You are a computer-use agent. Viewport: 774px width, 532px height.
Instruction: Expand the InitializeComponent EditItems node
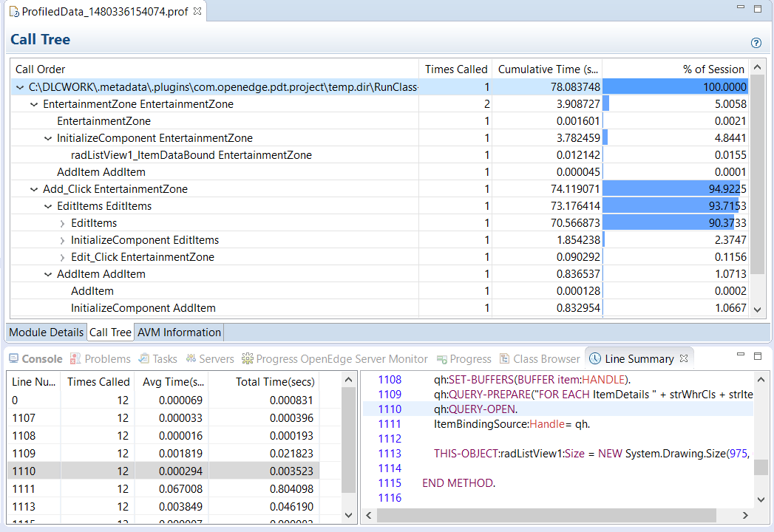pyautogui.click(x=62, y=240)
